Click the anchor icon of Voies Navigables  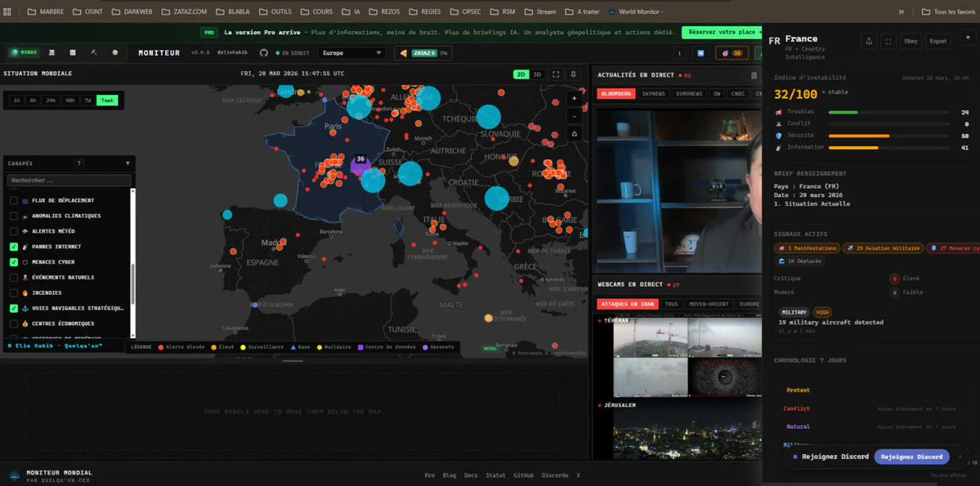point(25,309)
